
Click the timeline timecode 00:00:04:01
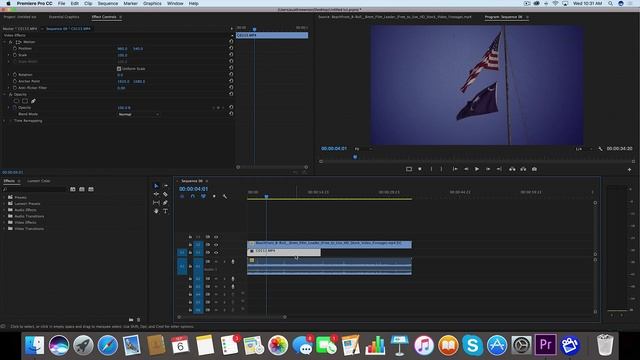(x=193, y=189)
